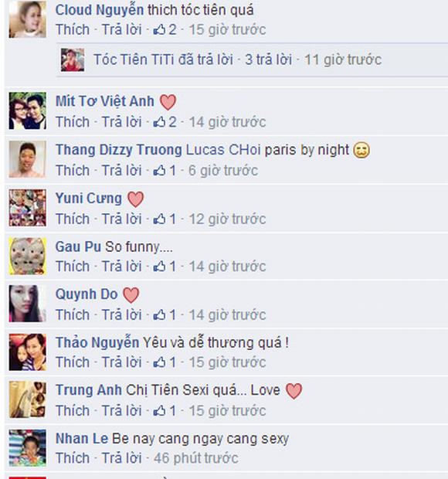This screenshot has width=448, height=479.
Task: Expand Tóc Tiên TiTi's 3 replies thread
Action: (269, 59)
